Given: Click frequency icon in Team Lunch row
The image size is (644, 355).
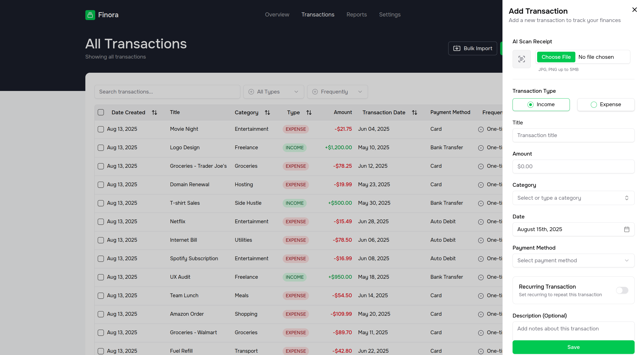Looking at the screenshot, I should click(481, 296).
